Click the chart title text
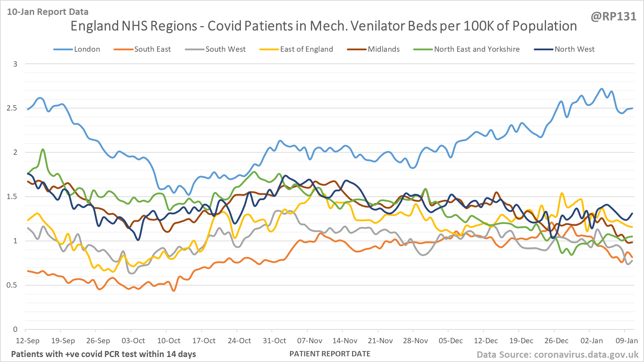Image resolution: width=644 pixels, height=362 pixels. (x=323, y=26)
